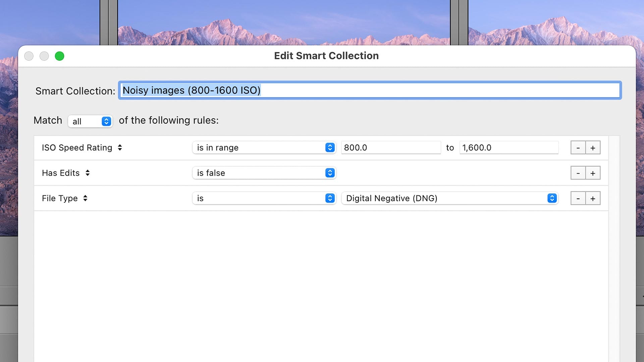Change the Has Edits criteria selector
This screenshot has height=362, width=644.
66,173
